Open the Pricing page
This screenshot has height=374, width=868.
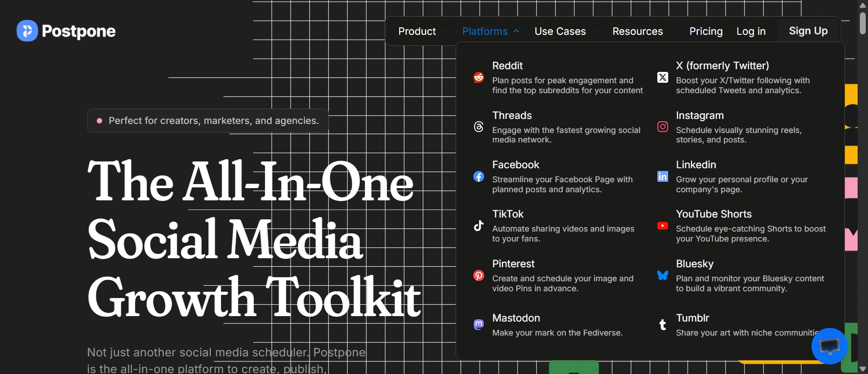tap(706, 31)
